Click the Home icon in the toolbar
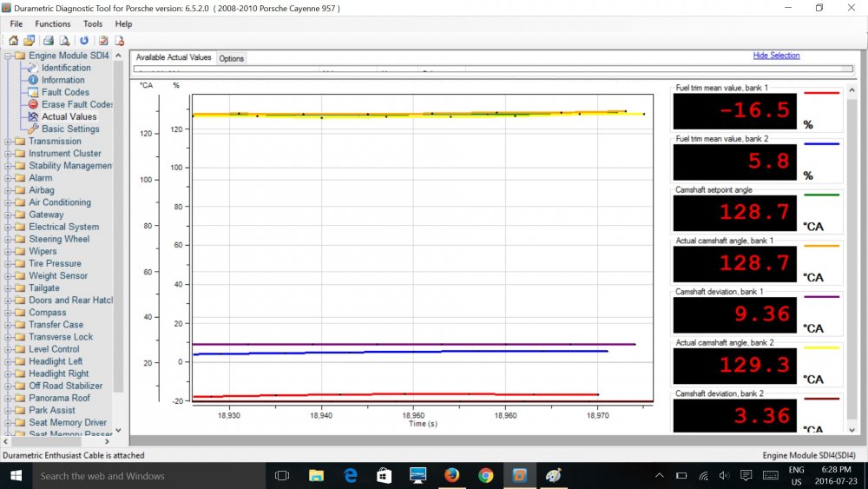 tap(13, 40)
